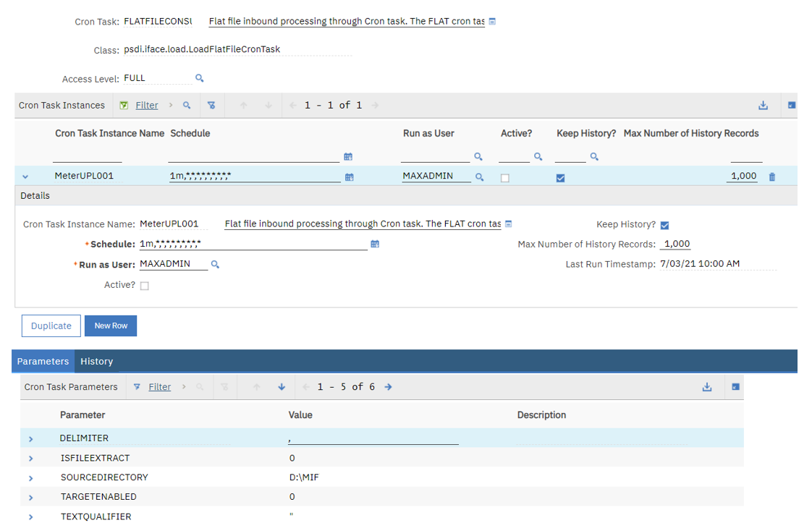Go to next row in Cron Task Parameters
The width and height of the screenshot is (812, 523).
click(282, 387)
